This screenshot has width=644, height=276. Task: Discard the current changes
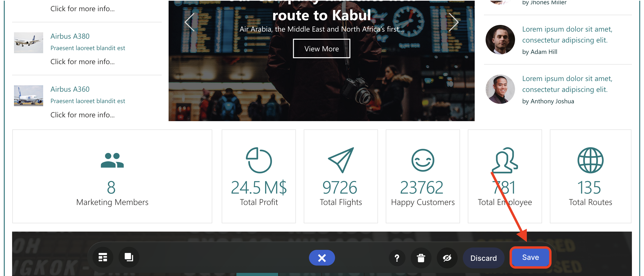click(x=483, y=258)
